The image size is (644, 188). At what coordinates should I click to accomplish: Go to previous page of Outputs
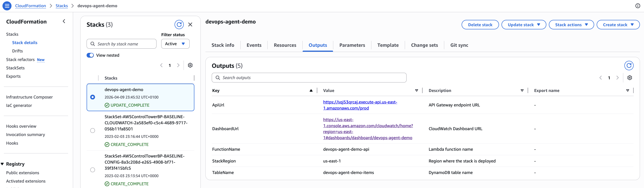tap(600, 78)
